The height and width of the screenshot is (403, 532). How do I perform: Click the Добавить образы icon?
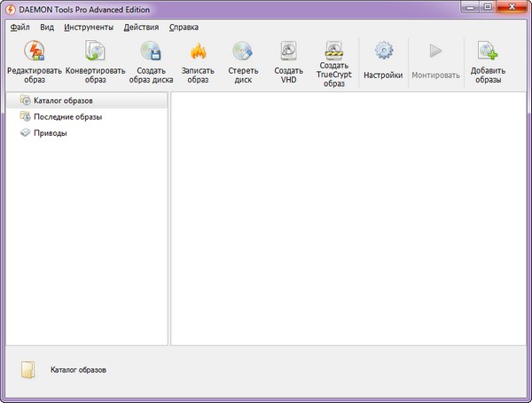tap(487, 52)
